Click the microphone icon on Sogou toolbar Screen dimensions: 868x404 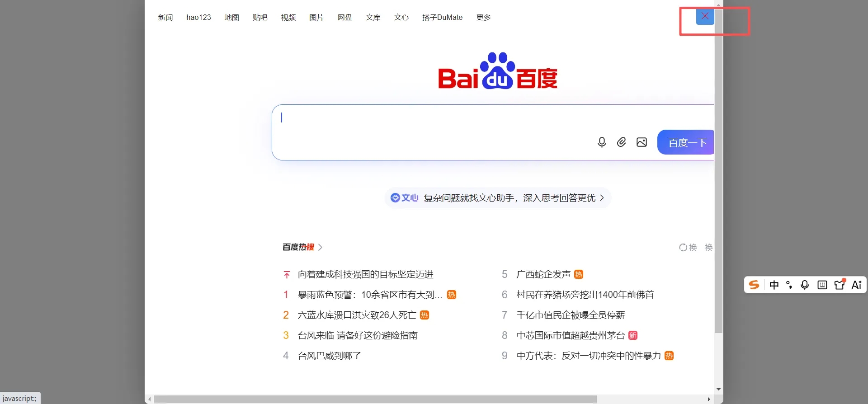(x=805, y=285)
